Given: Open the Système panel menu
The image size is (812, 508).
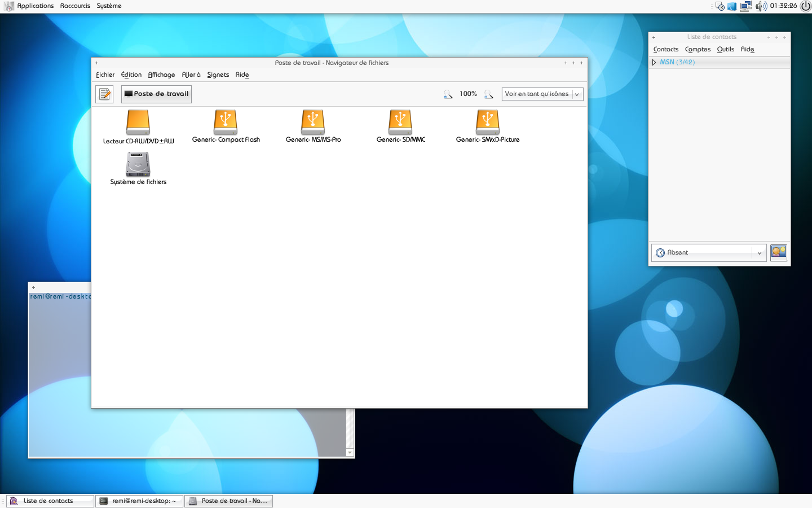Looking at the screenshot, I should click(109, 6).
